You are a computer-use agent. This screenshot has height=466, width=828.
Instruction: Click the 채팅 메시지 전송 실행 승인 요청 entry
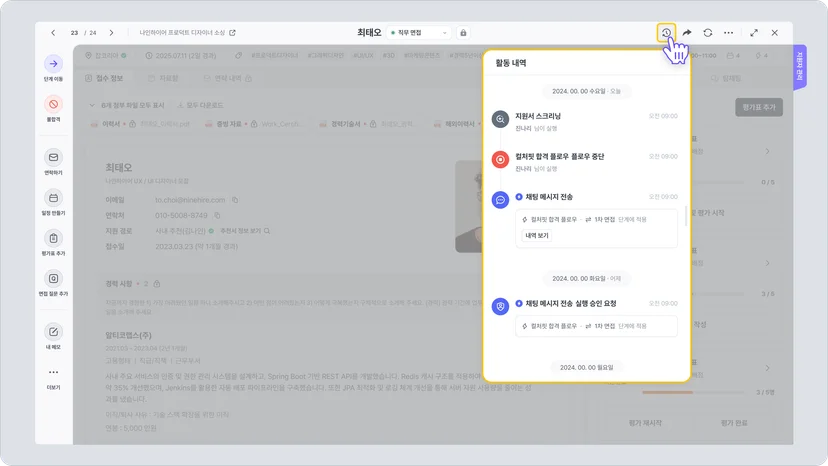[x=570, y=304]
